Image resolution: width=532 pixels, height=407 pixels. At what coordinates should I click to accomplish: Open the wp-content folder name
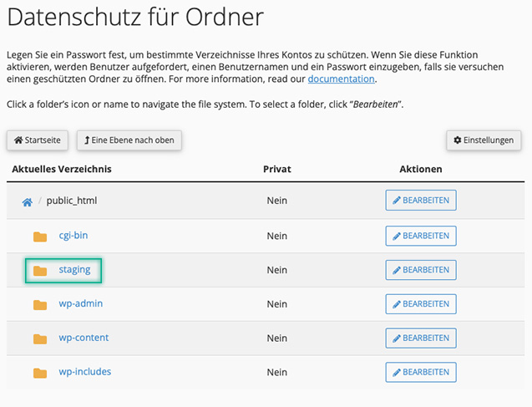(84, 338)
